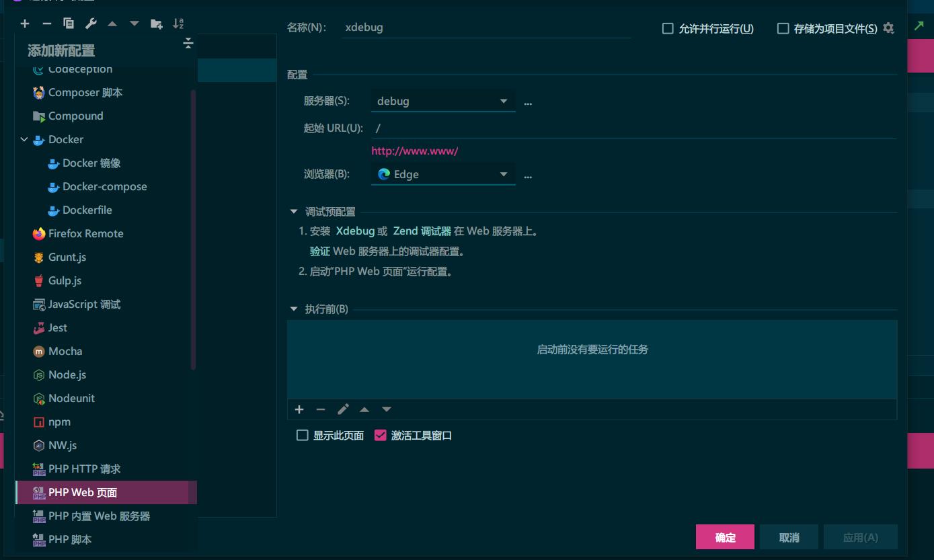
Task: Click the 名称 xdebug input field
Action: [486, 28]
